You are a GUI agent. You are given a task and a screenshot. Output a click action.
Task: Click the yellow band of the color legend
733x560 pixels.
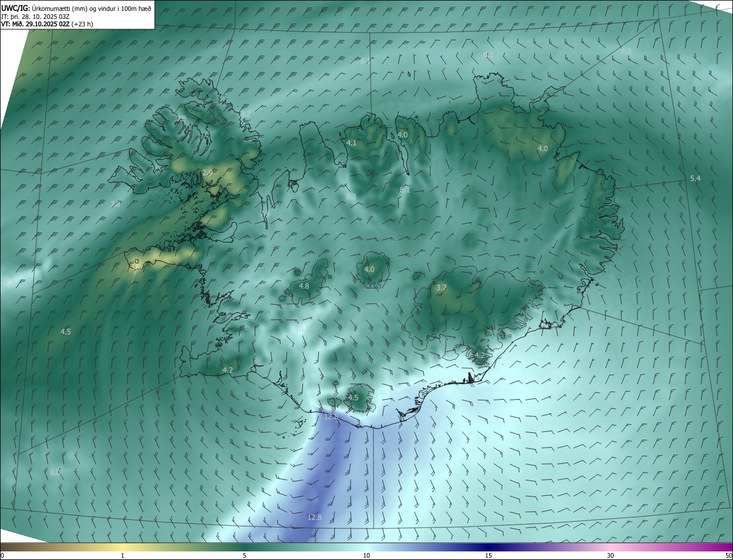pyautogui.click(x=123, y=547)
